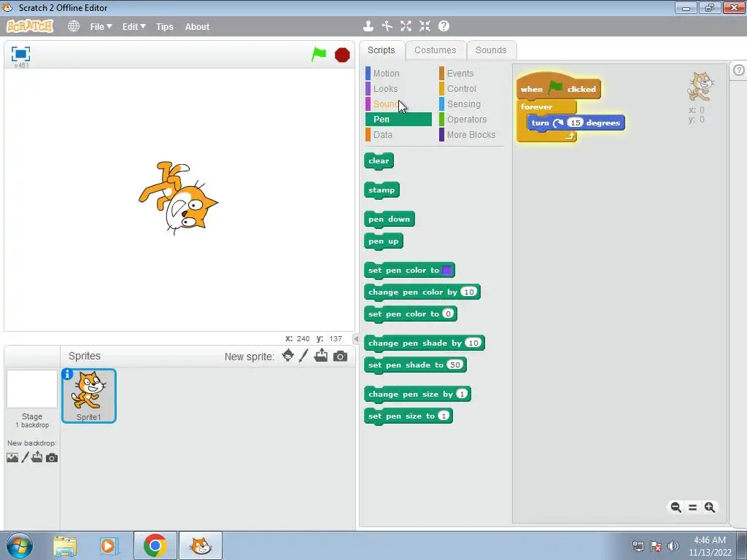
Task: Click the when flag clicked hat block
Action: pos(558,87)
